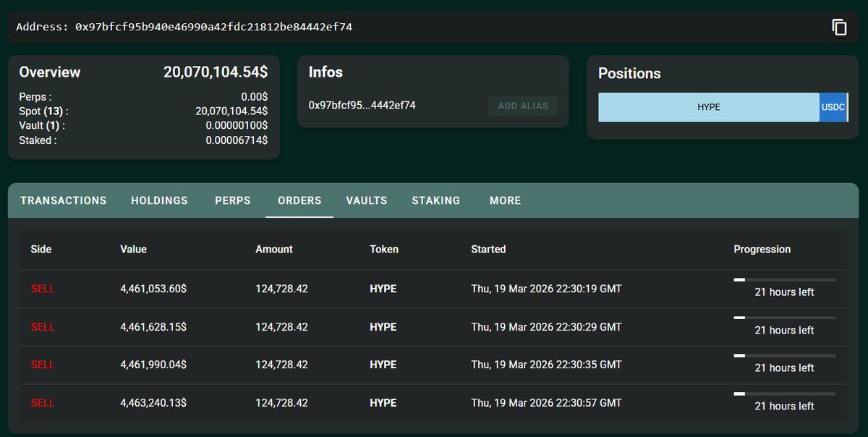Viewport: 868px width, 437px height.
Task: Click progress bar of the 22:30:57 order
Action: 785,393
